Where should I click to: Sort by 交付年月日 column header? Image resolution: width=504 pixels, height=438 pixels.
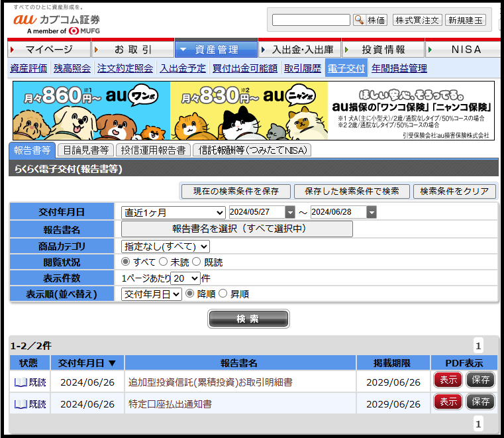click(87, 363)
